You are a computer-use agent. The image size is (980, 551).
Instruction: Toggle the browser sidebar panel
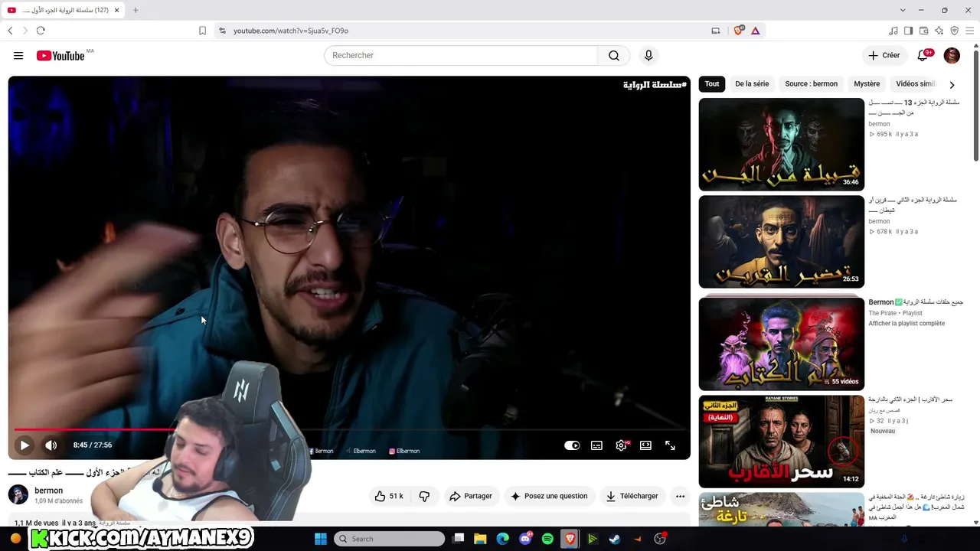[908, 31]
